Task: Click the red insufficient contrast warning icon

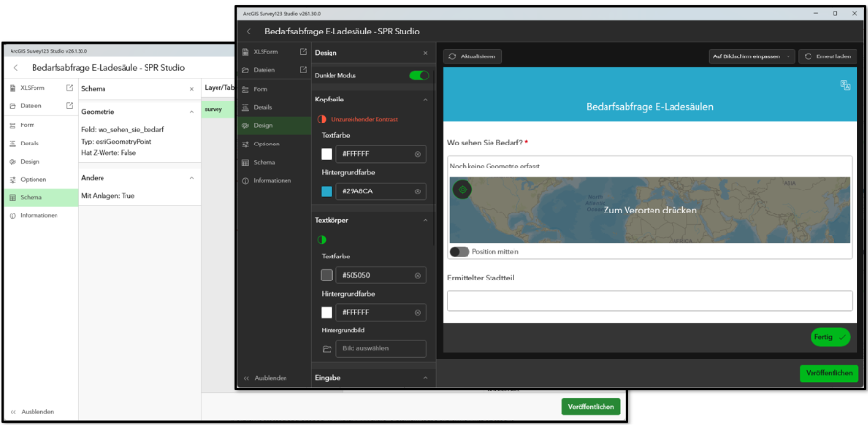Action: 322,119
